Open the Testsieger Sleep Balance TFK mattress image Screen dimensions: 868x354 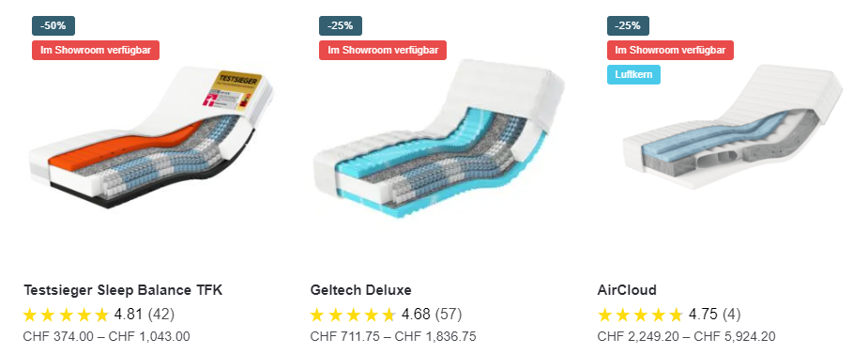coord(150,137)
